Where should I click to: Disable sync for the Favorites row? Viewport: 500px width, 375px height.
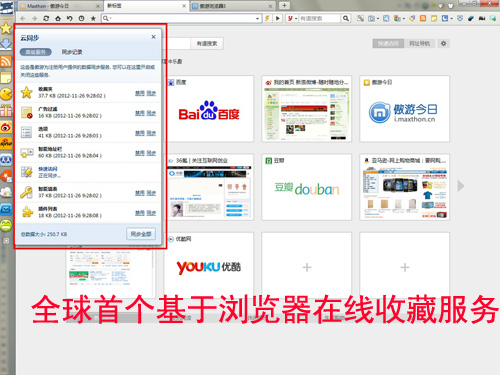coord(140,93)
